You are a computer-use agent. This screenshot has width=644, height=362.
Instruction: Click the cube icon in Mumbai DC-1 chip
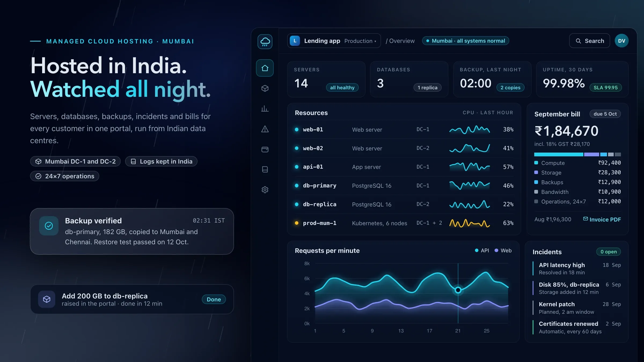tap(38, 161)
